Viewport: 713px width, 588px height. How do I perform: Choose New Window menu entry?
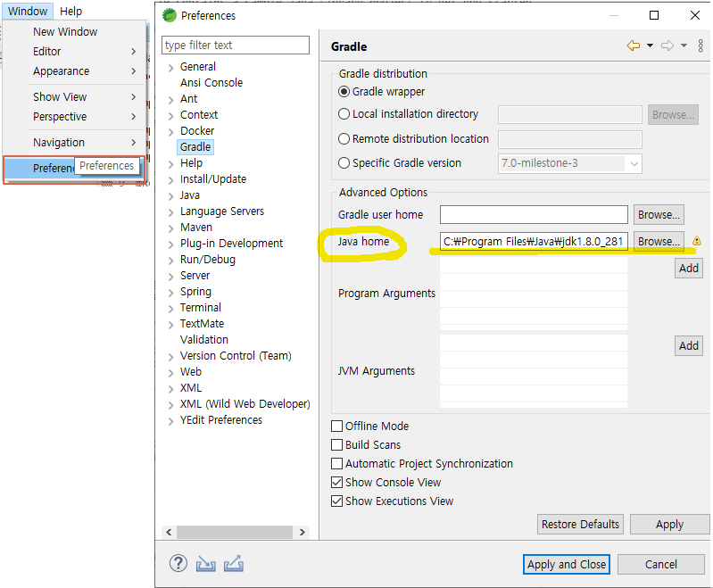click(x=75, y=31)
